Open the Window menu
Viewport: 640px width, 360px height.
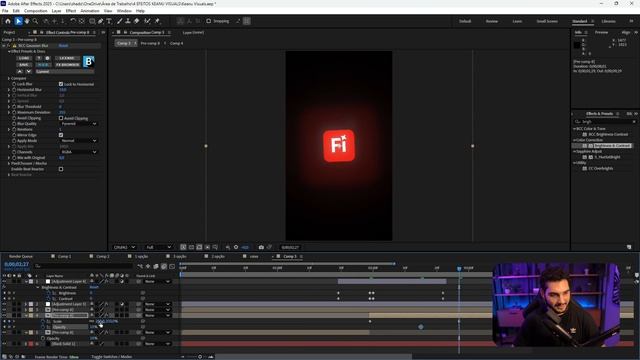(124, 11)
